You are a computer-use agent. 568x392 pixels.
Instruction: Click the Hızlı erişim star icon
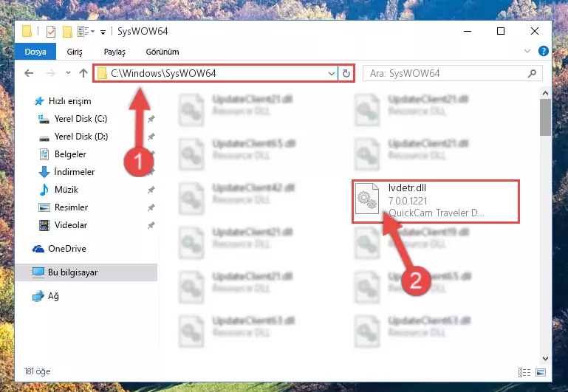(38, 101)
